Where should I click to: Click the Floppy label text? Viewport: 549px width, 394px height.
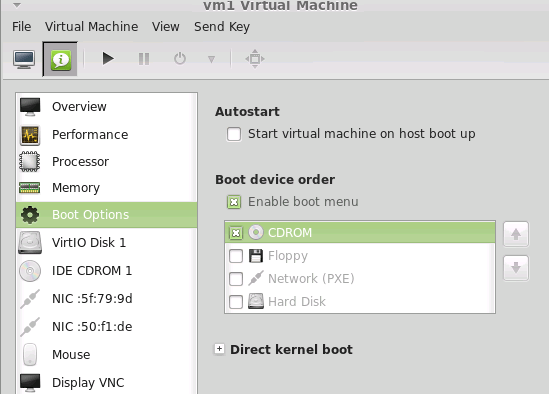coord(288,256)
